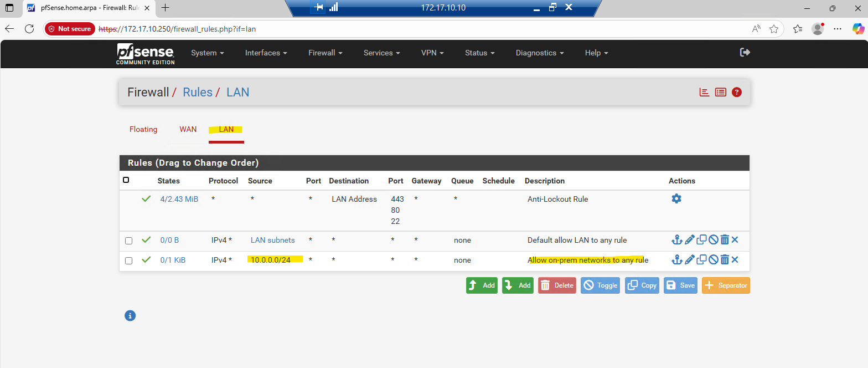868x368 pixels.
Task: Click X icon on Default allow LAN row
Action: coord(735,240)
